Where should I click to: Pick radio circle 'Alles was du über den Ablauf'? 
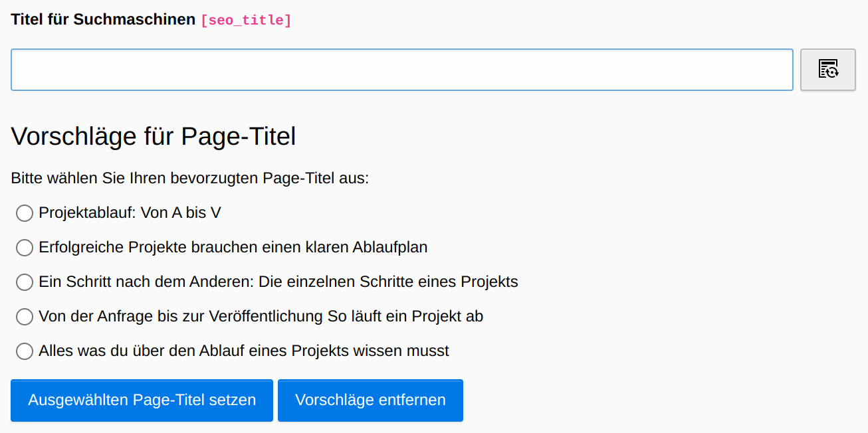(x=25, y=351)
